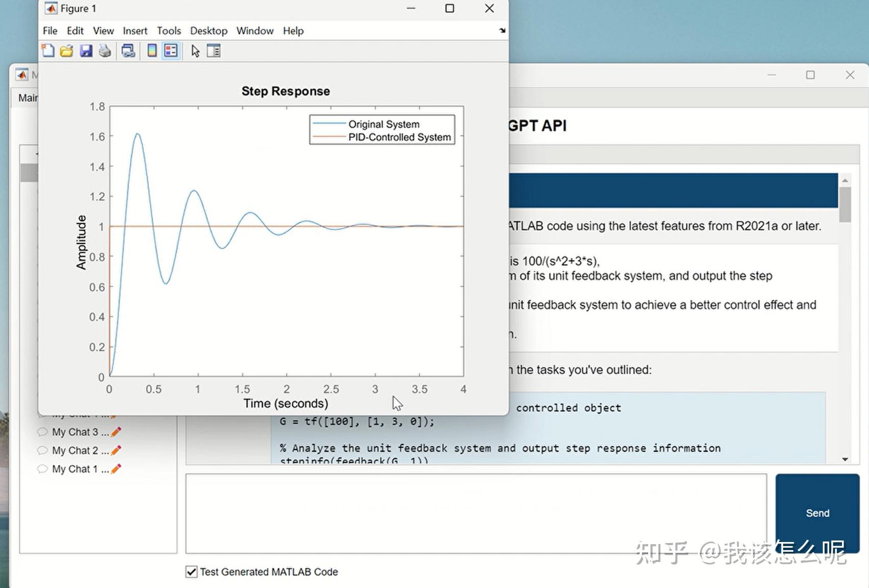Activate the Link Plot tool
The height and width of the screenshot is (588, 869).
click(128, 50)
